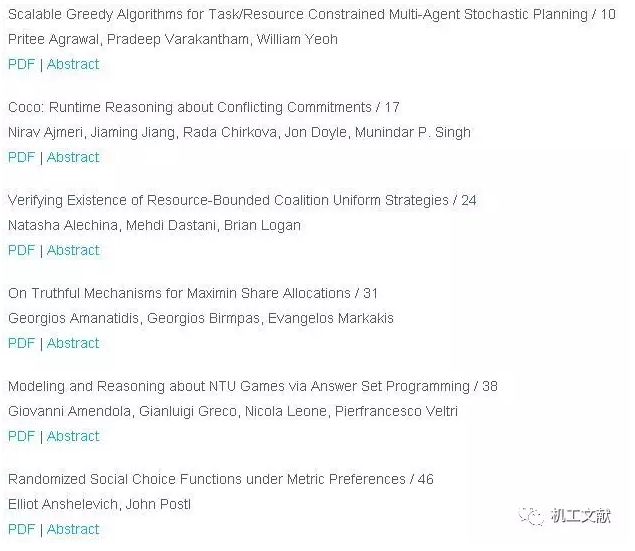Viewport: 635px width, 551px height.
Task: View Abstract for Verifying Existence paper
Action: coord(73,250)
